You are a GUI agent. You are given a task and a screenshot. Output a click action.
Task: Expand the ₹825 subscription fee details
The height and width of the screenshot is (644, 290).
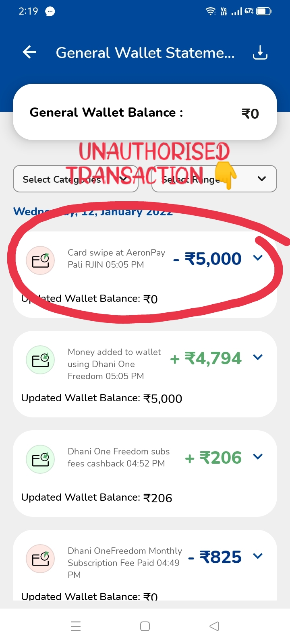pyautogui.click(x=258, y=556)
